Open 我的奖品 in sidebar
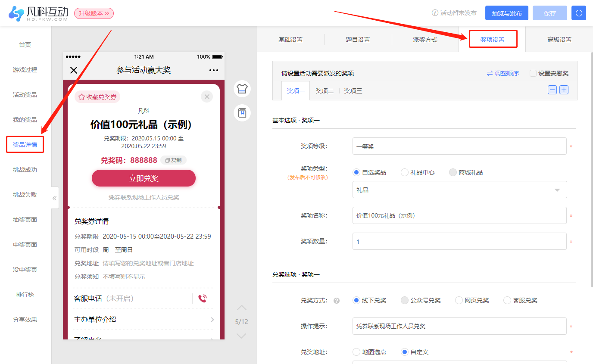The height and width of the screenshot is (364, 593). point(25,120)
